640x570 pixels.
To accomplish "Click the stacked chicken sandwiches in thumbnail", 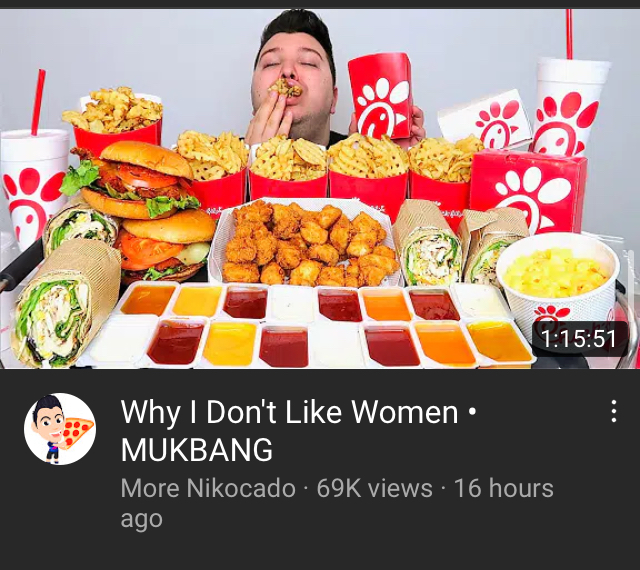I will 144,208.
